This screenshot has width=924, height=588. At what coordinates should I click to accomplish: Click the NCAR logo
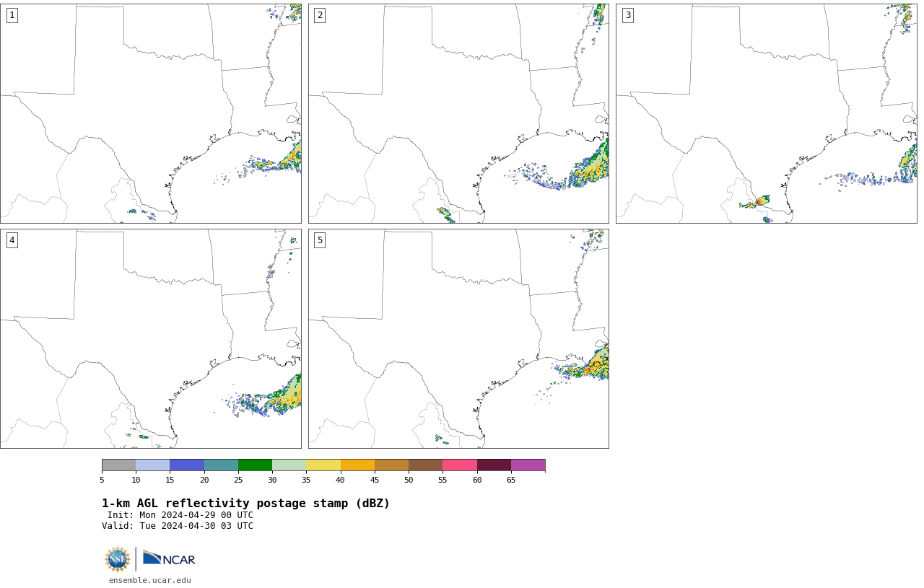[169, 559]
